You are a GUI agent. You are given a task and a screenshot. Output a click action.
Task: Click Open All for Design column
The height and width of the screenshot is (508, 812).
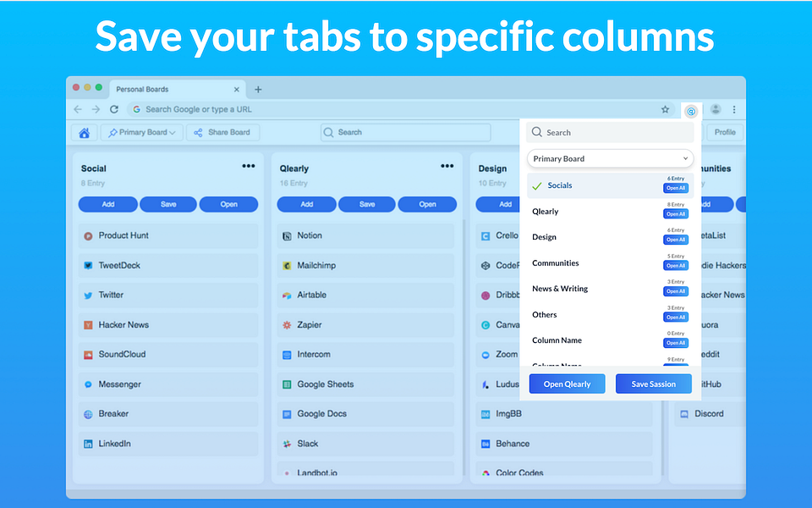pyautogui.click(x=676, y=240)
